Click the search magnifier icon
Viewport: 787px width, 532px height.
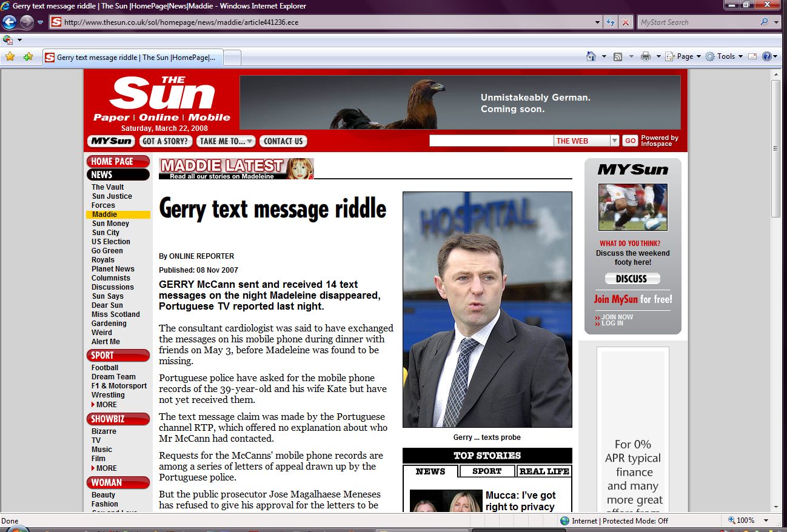[764, 22]
